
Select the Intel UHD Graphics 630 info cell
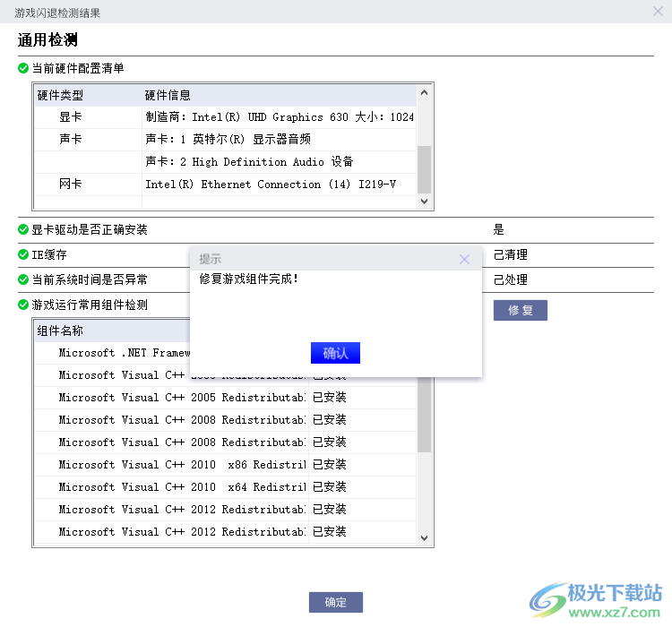279,117
